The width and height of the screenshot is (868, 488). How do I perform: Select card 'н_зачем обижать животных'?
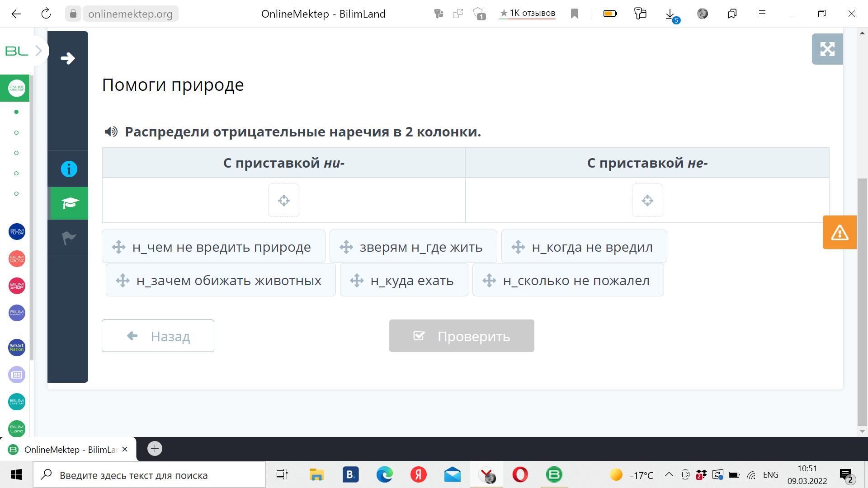tap(221, 280)
